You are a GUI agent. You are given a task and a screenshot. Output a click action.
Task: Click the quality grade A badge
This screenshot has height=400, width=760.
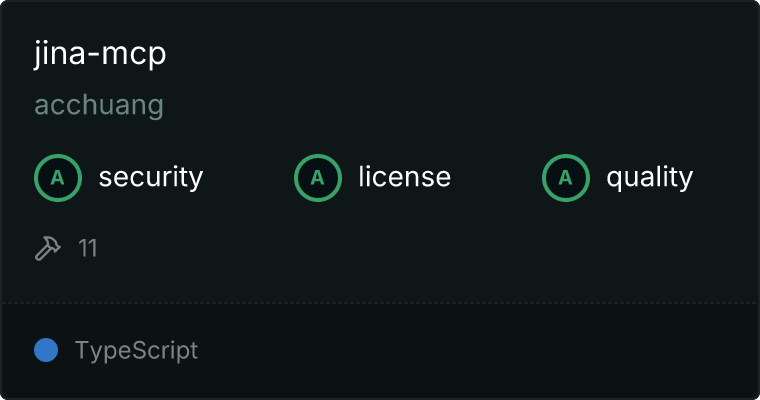point(566,178)
